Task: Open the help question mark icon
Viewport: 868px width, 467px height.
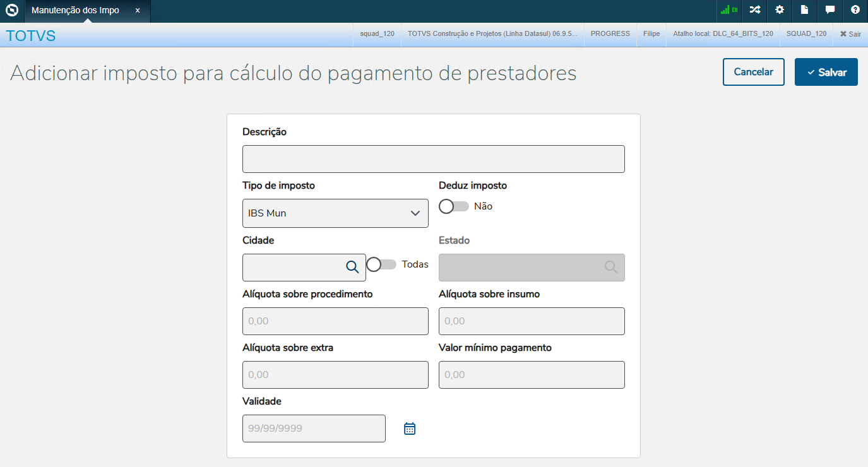Action: click(x=855, y=10)
